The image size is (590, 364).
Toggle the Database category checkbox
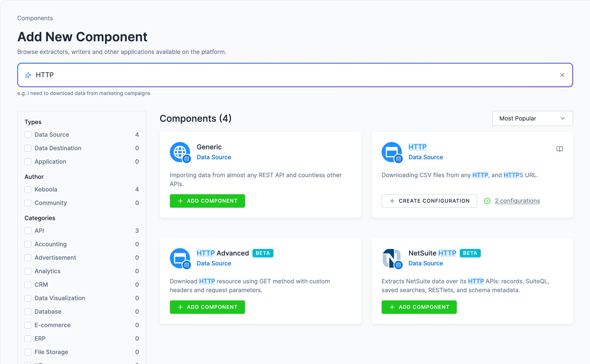pyautogui.click(x=28, y=312)
